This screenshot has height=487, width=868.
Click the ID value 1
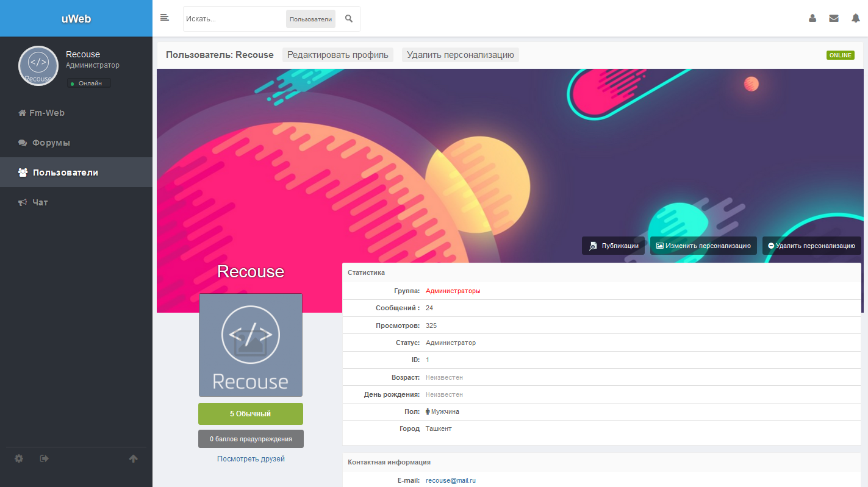[428, 360]
